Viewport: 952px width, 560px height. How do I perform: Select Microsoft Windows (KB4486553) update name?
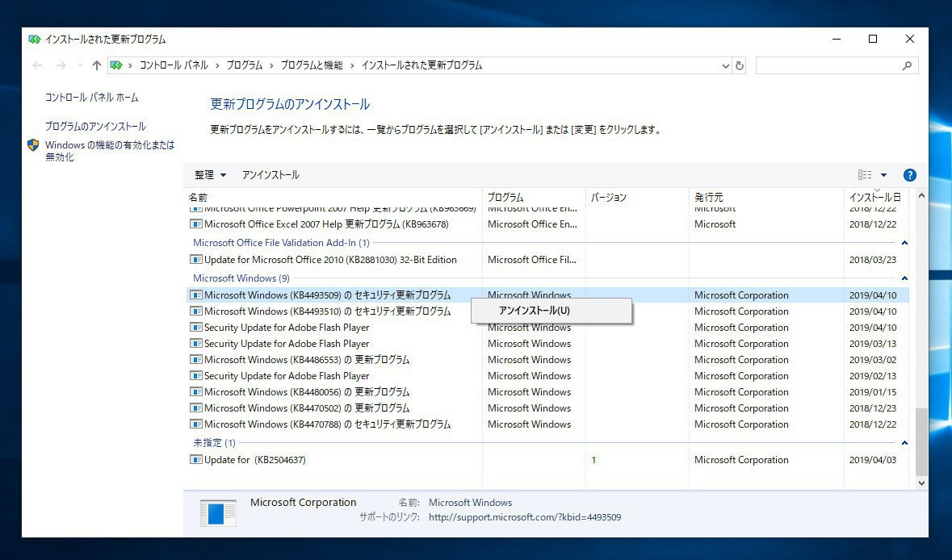[307, 360]
